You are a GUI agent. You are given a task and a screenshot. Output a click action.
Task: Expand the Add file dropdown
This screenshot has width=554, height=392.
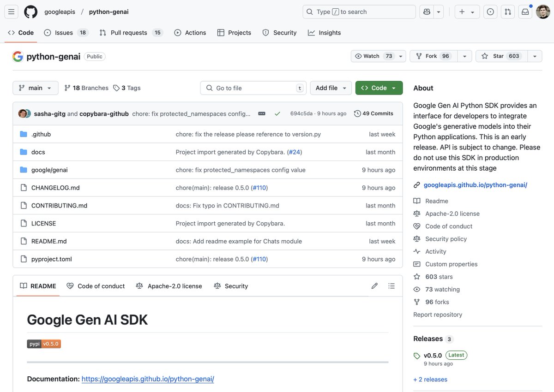point(331,88)
